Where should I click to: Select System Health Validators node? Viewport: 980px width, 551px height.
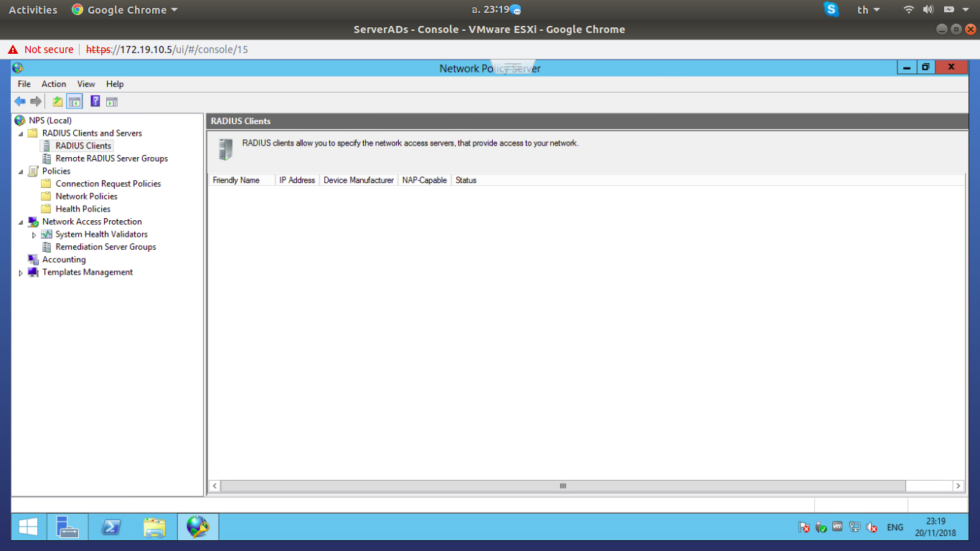click(102, 235)
